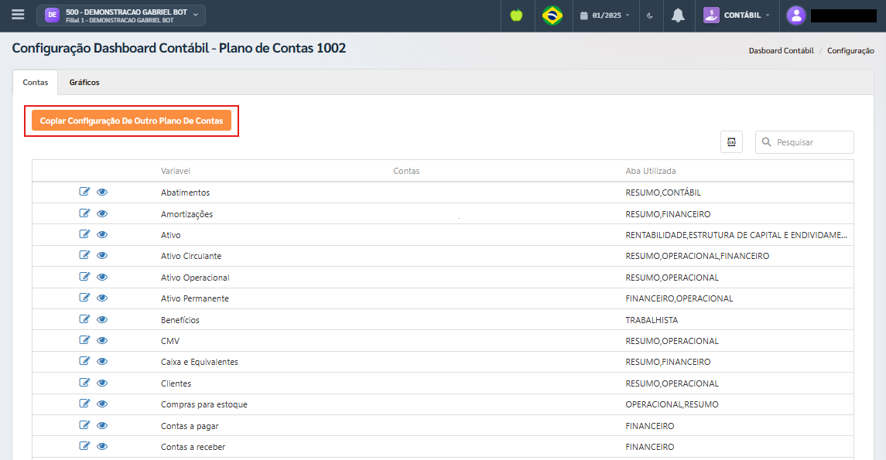886x460 pixels.
Task: Edit the Caixa e Equivalentes variable
Action: click(x=84, y=361)
